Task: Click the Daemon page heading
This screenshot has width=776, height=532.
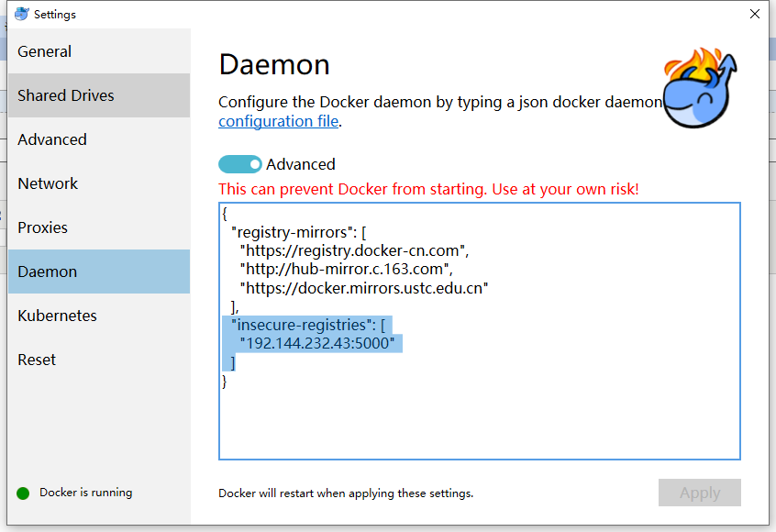Action: [274, 65]
